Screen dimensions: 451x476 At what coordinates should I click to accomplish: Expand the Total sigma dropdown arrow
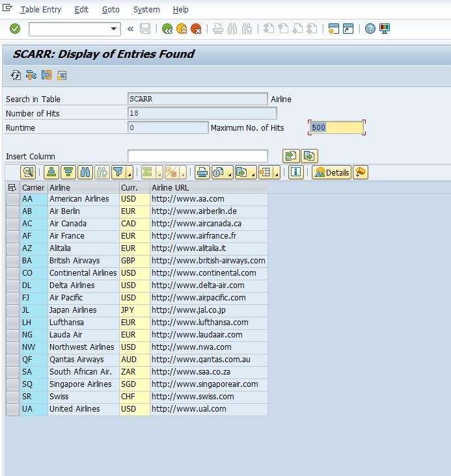coord(159,173)
